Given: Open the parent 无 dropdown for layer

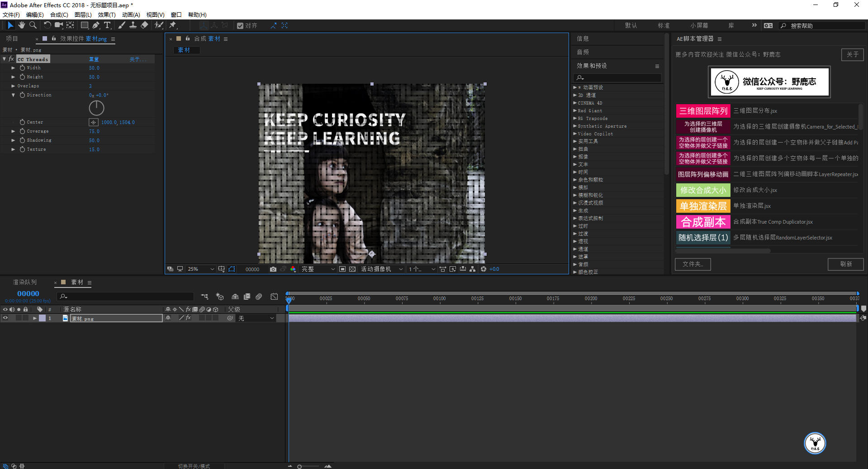Looking at the screenshot, I should (256, 318).
